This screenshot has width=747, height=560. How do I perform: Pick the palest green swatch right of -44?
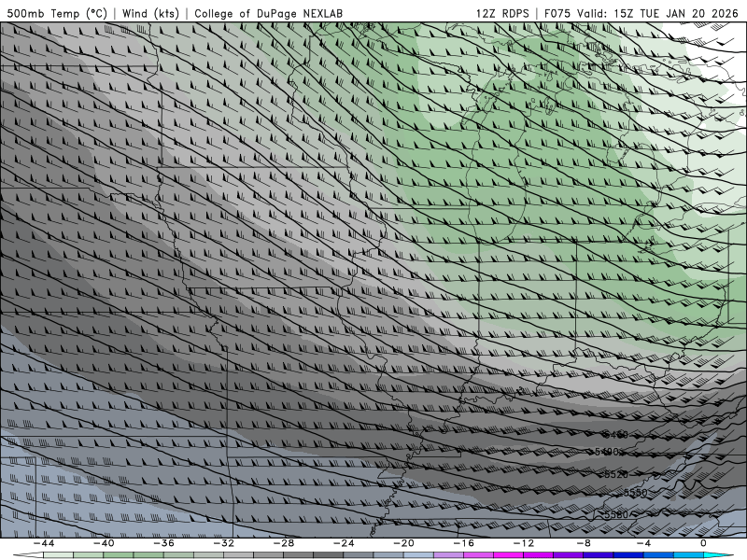(x=58, y=555)
